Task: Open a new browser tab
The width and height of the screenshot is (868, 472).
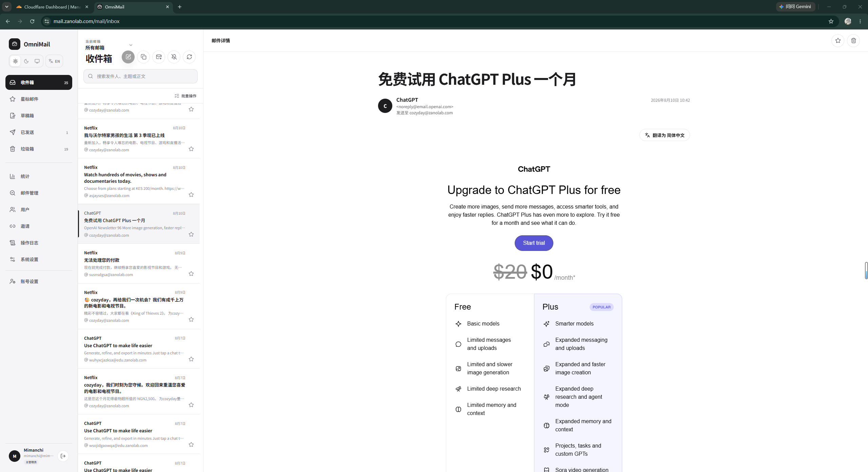Action: [180, 7]
